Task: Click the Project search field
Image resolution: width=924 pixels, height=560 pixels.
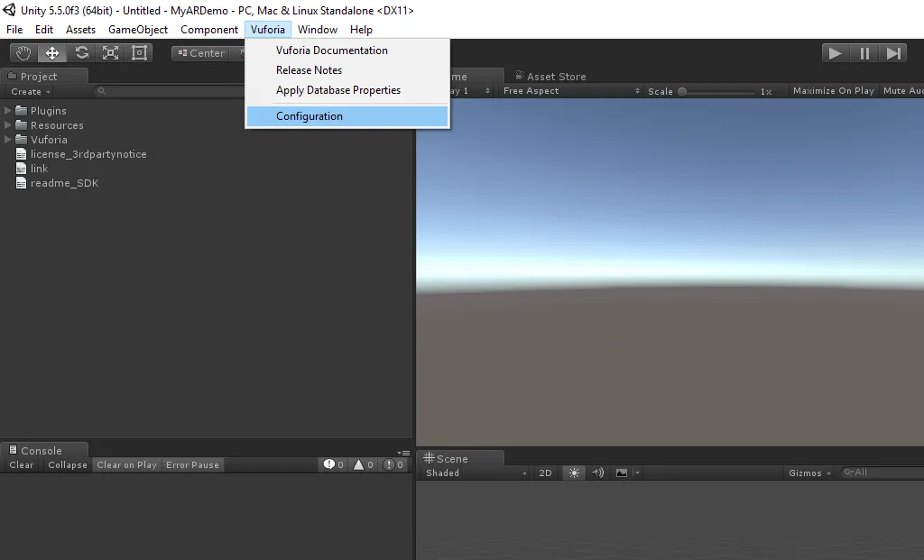Action: coord(162,91)
